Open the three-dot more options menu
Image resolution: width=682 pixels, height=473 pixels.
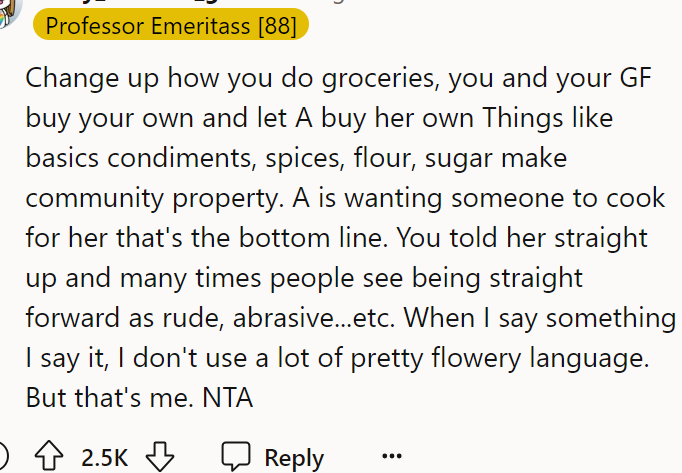click(x=391, y=457)
